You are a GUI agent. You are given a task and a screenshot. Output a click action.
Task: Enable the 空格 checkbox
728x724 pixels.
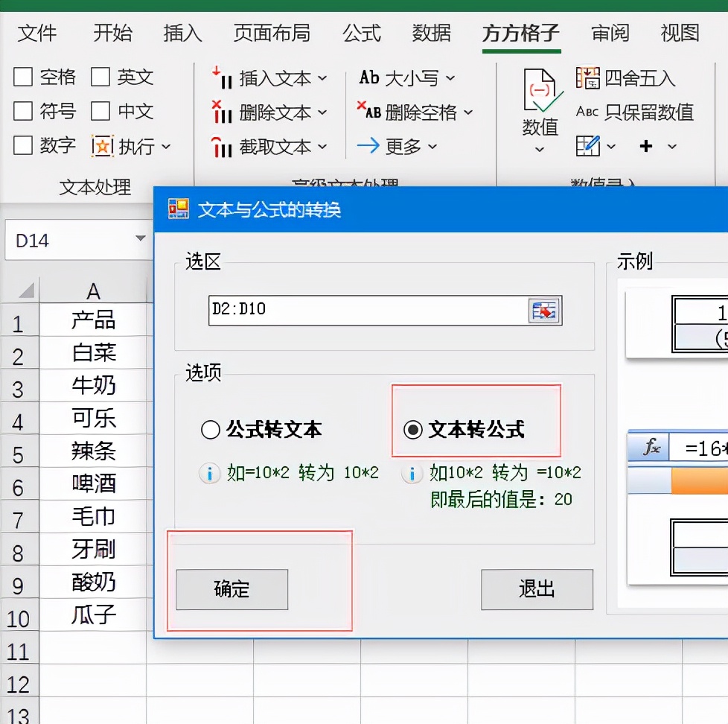point(24,77)
